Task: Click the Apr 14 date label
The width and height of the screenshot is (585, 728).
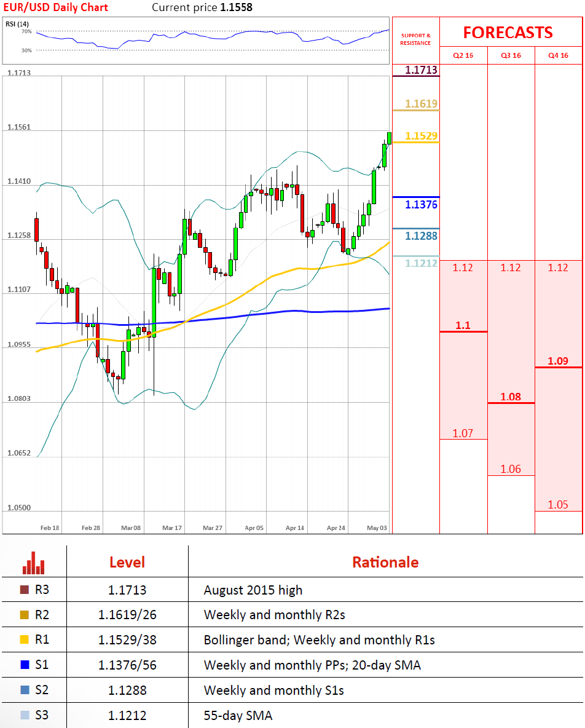Action: point(295,528)
